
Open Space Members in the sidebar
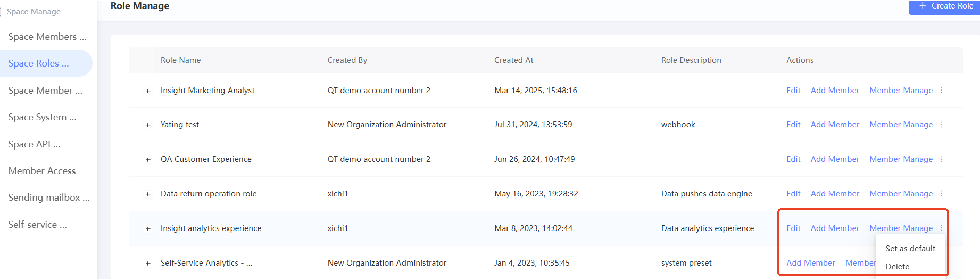(x=47, y=37)
